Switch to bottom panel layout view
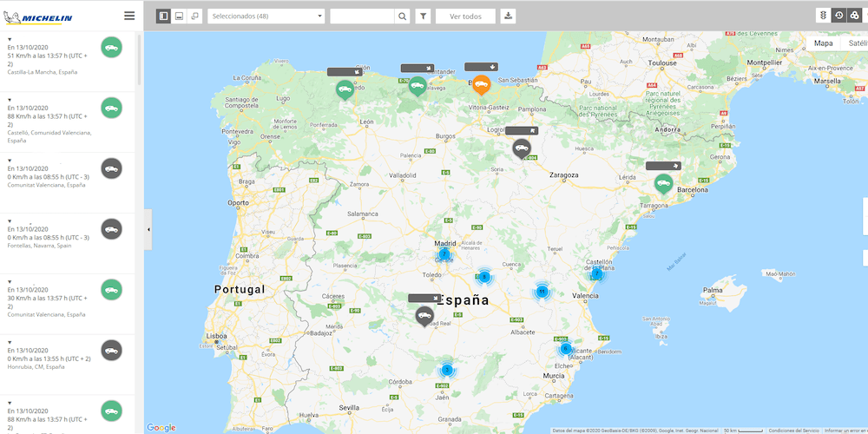 [179, 16]
